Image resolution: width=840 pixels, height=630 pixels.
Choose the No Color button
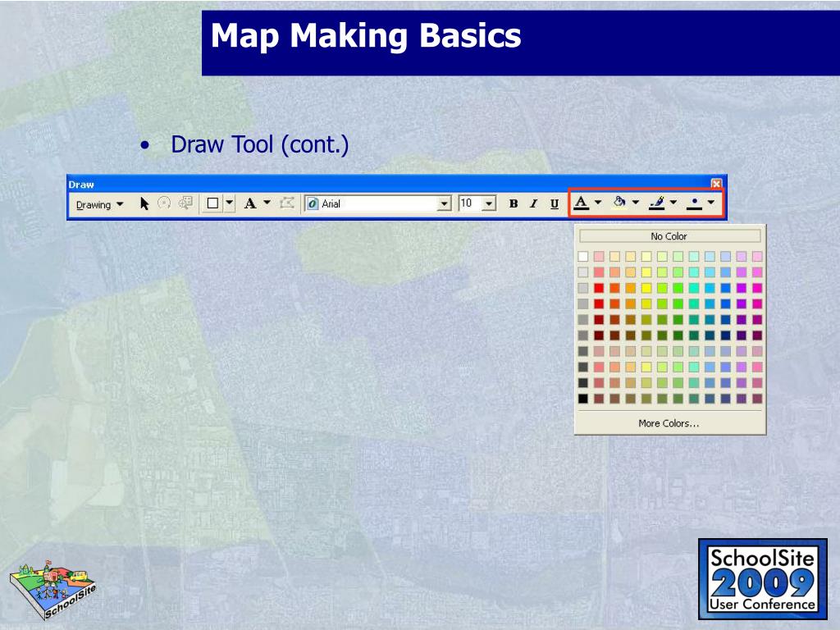point(669,236)
